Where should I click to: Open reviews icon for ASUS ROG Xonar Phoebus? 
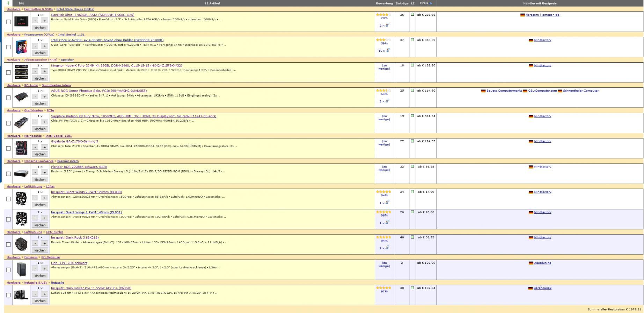387,101
